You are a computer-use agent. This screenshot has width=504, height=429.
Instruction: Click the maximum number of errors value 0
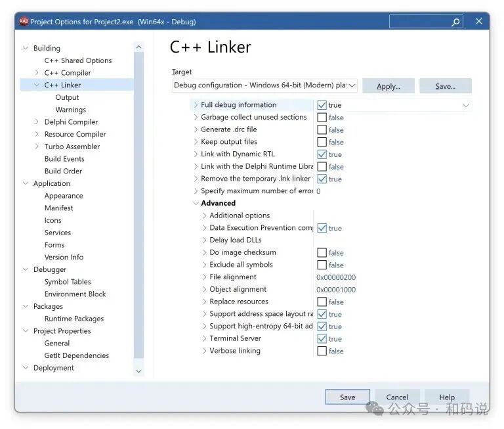[x=318, y=191]
